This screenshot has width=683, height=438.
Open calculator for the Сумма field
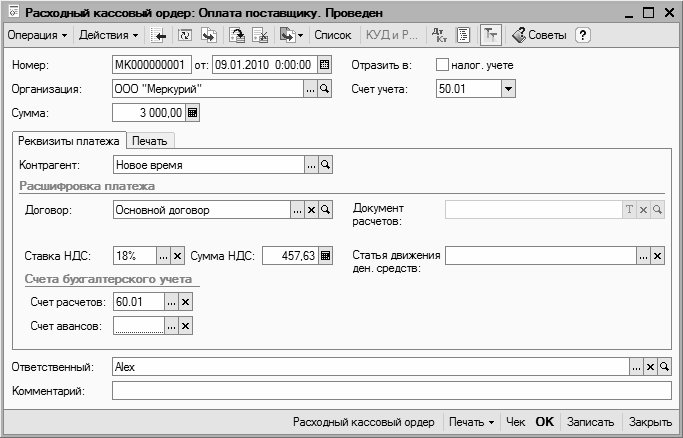(193, 113)
